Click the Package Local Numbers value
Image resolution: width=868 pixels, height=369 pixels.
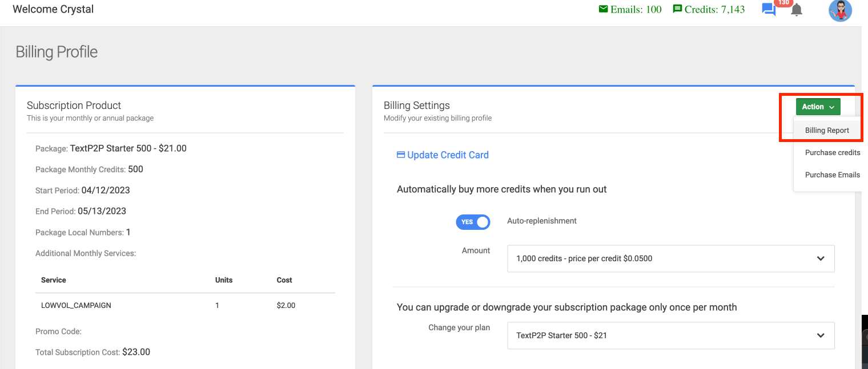128,232
